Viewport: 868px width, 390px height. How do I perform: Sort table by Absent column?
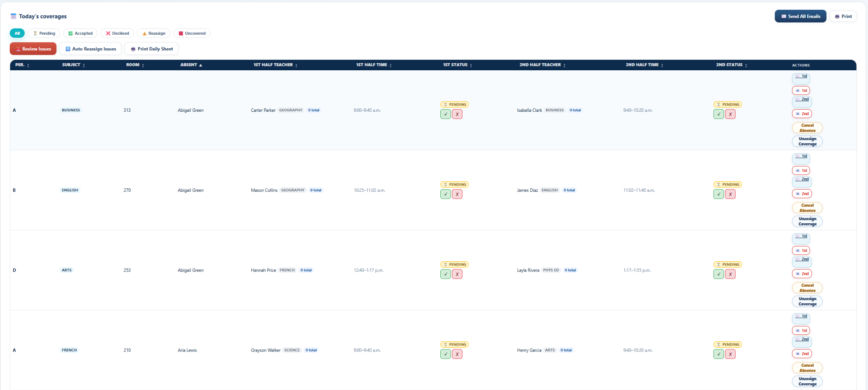pyautogui.click(x=191, y=65)
